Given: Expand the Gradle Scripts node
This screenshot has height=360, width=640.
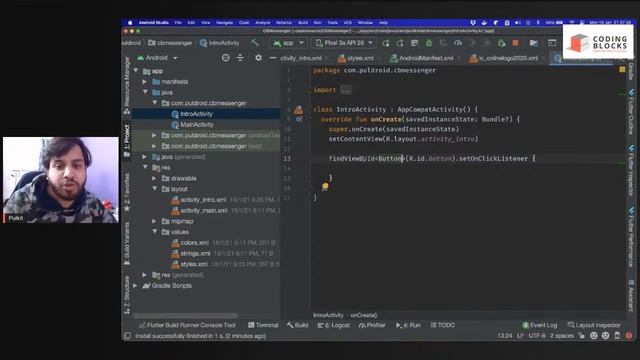Looking at the screenshot, I should pos(136,286).
